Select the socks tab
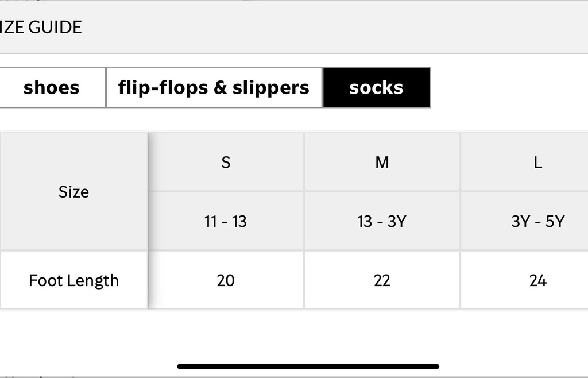 tap(376, 87)
